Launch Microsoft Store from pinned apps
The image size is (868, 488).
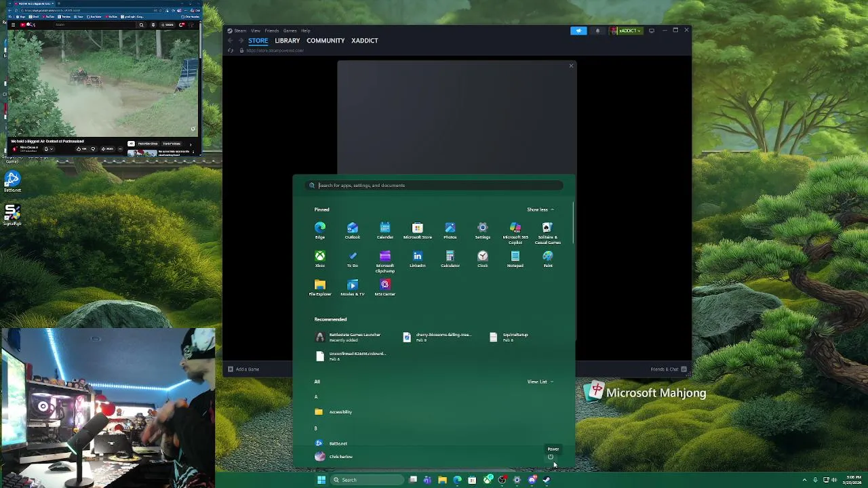coord(417,230)
